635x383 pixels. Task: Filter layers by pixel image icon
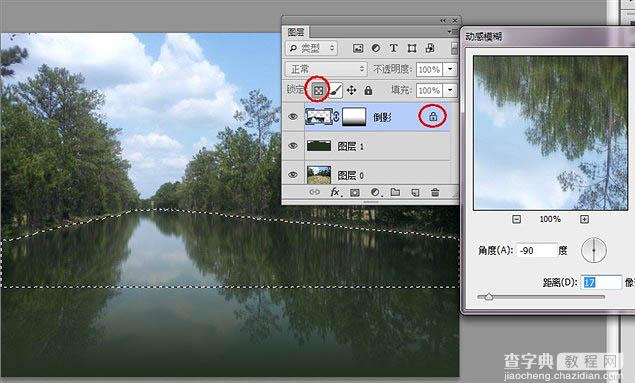coord(358,48)
